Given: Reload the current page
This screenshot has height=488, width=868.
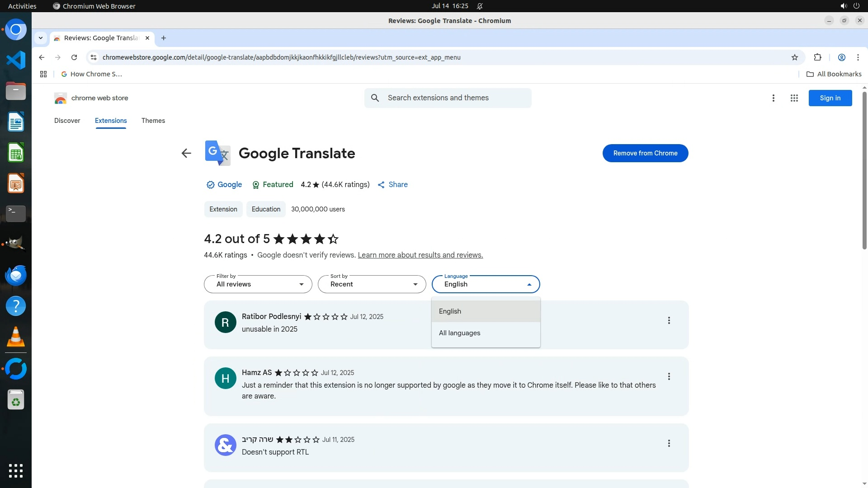Looking at the screenshot, I should [x=74, y=57].
